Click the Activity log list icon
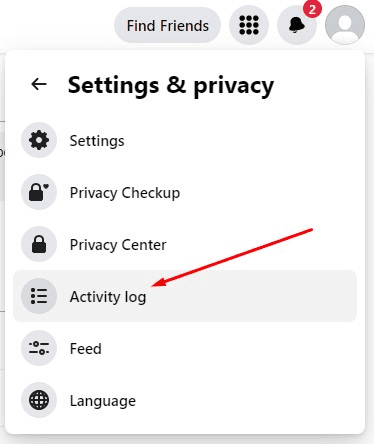374x444 pixels. pos(39,296)
